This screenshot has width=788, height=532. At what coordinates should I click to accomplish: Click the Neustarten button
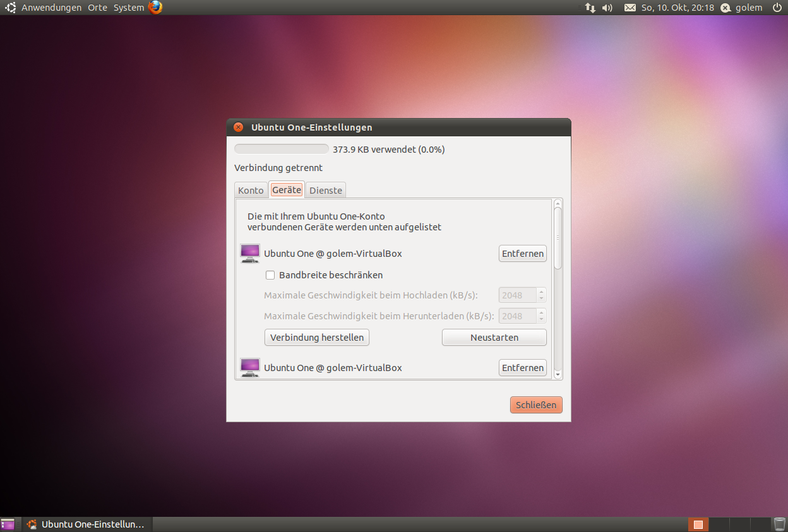(494, 338)
